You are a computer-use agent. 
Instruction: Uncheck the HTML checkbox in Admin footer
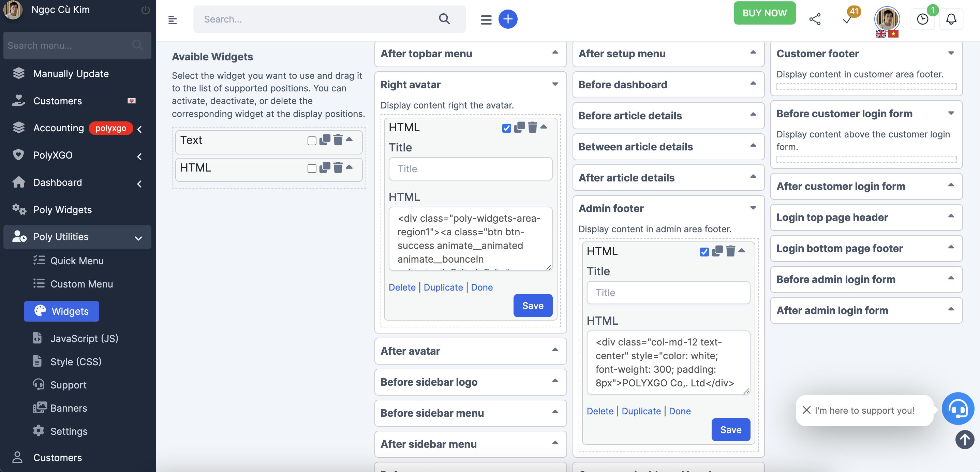tap(704, 252)
